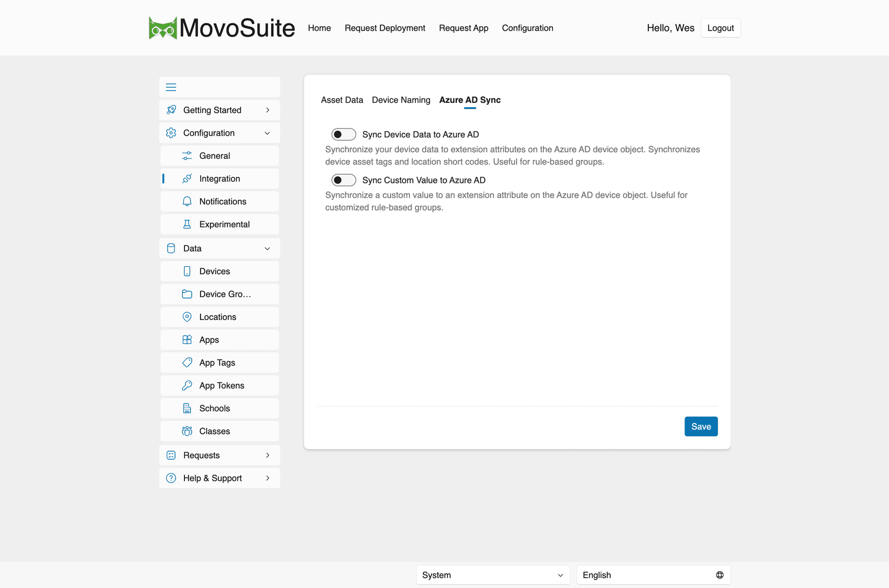Click the Schools building icon
The height and width of the screenshot is (588, 889).
click(187, 408)
